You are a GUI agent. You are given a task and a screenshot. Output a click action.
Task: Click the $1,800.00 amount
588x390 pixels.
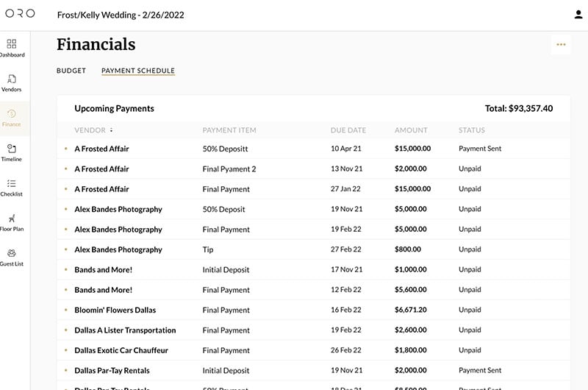(410, 350)
